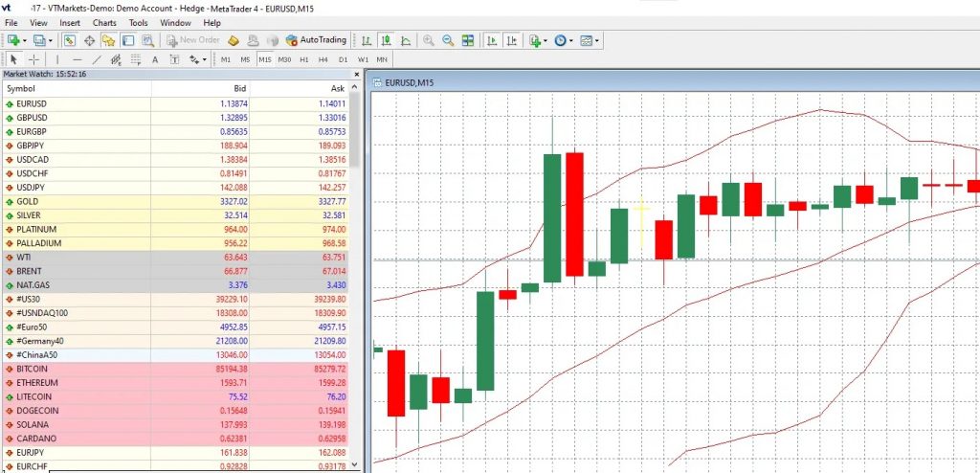Screen dimensions: 980x473
Task: Toggle the Chart Shift icon
Action: tap(512, 40)
